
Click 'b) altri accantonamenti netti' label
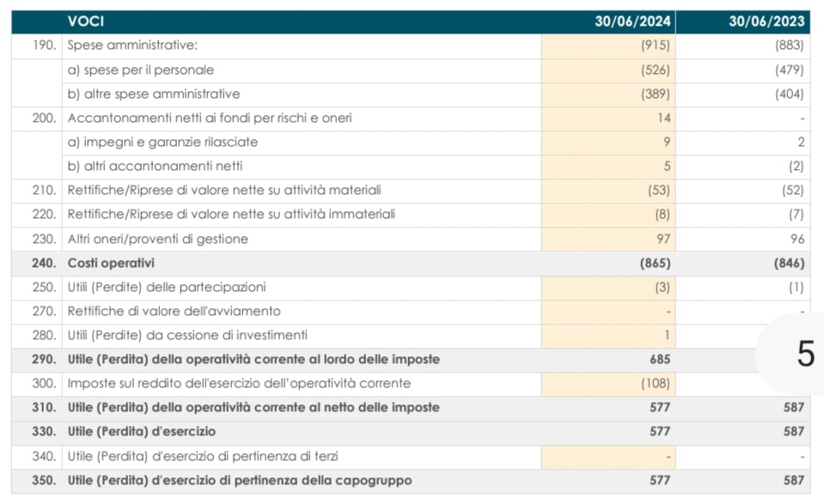coord(155,167)
